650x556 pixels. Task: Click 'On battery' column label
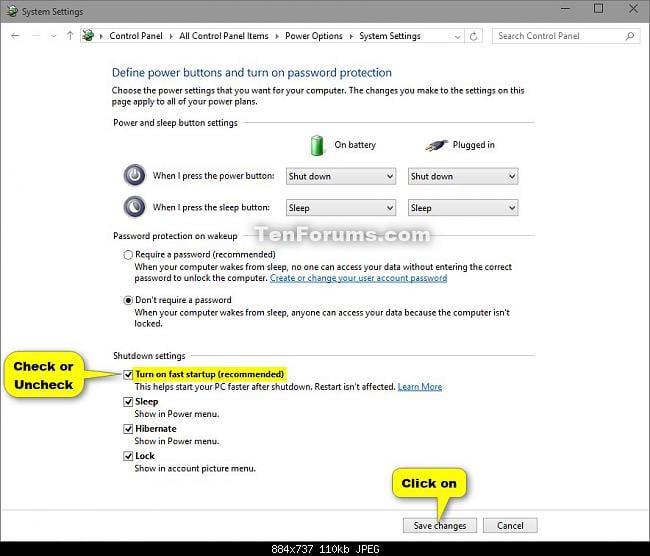click(x=355, y=145)
